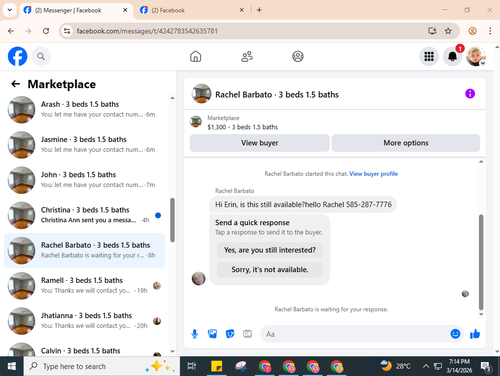Open the Groups icon in top navigation
Image resolution: width=500 pixels, height=376 pixels.
pos(298,56)
